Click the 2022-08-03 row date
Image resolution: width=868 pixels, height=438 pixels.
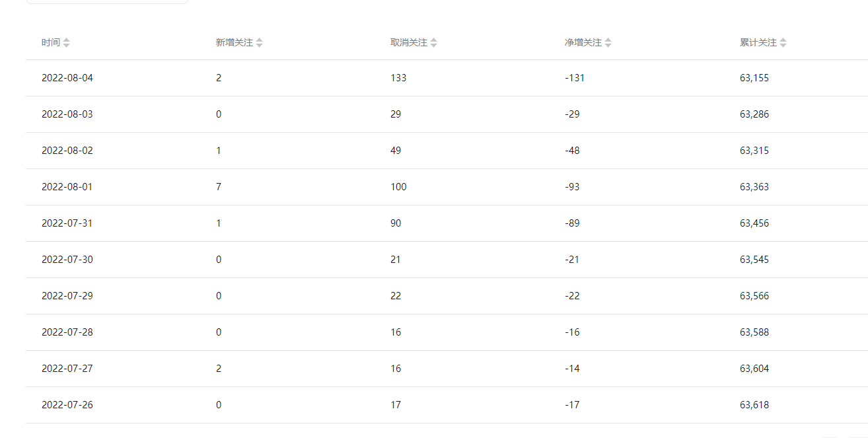[x=67, y=114]
